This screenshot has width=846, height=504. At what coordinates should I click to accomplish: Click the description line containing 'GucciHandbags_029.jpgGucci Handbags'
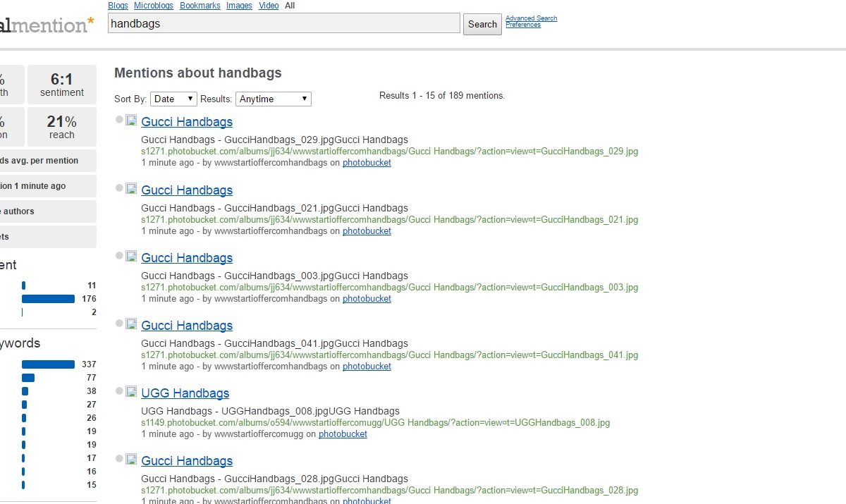[x=274, y=140]
